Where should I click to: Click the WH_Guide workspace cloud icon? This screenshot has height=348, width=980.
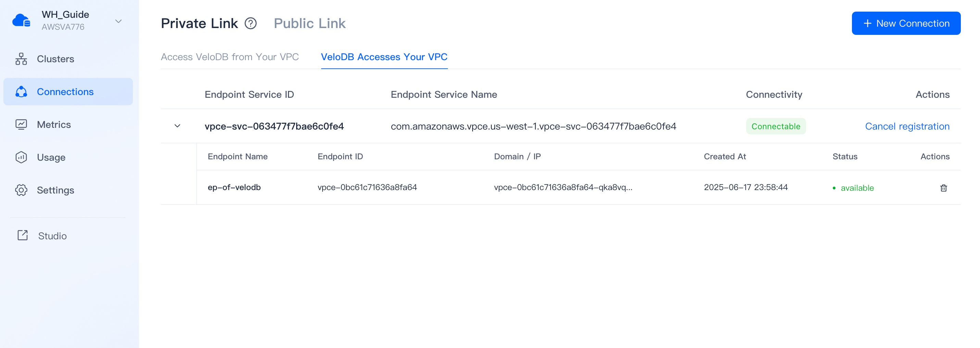[x=22, y=20]
